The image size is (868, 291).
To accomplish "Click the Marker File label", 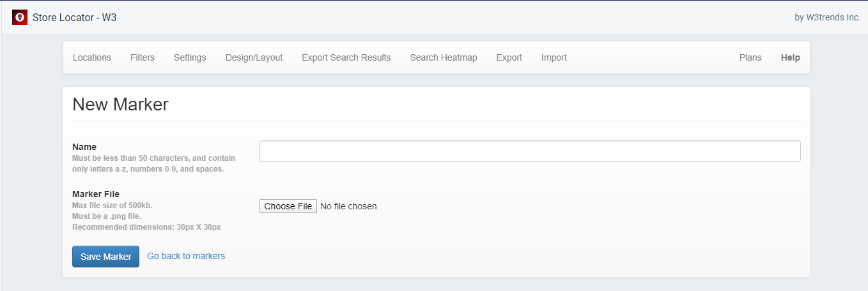I will (96, 194).
